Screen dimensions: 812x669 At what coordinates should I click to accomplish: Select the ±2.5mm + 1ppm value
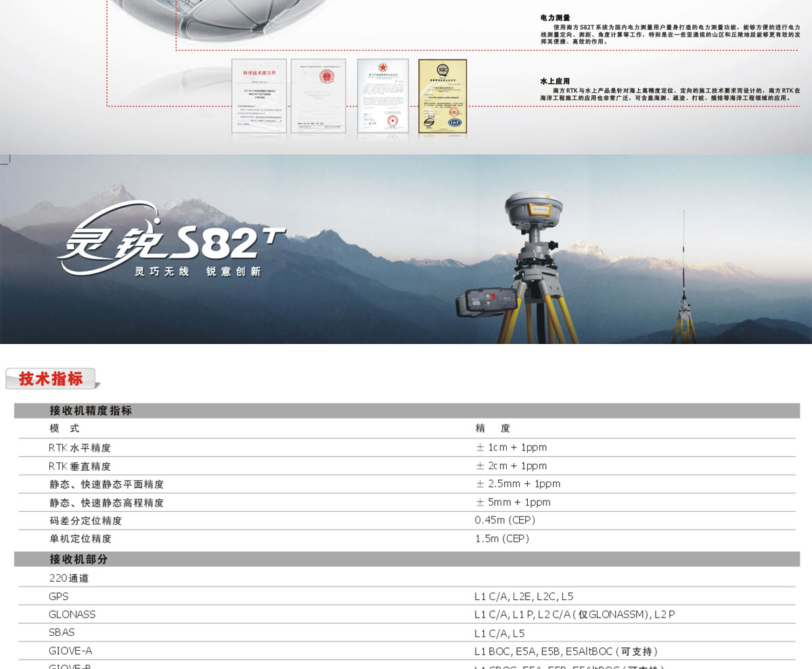(518, 484)
